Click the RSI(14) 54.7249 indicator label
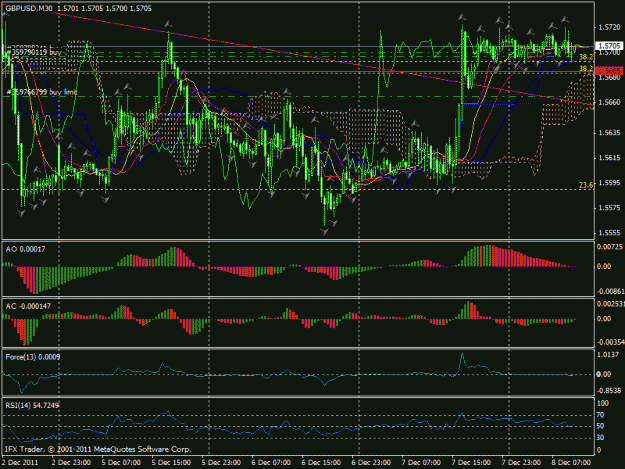The image size is (625, 469). coord(32,406)
